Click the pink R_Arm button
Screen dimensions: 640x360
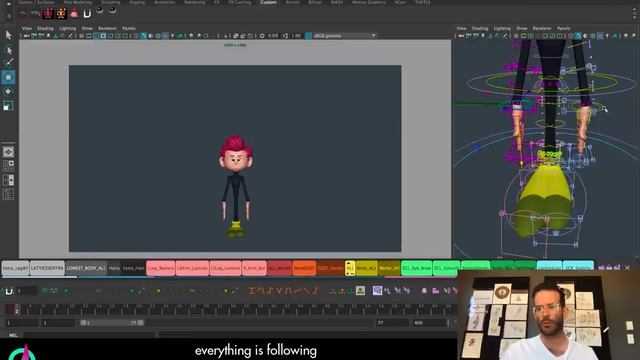tap(254, 268)
